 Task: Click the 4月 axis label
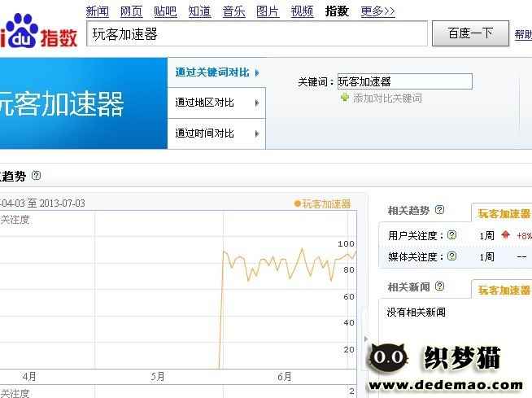coord(29,377)
